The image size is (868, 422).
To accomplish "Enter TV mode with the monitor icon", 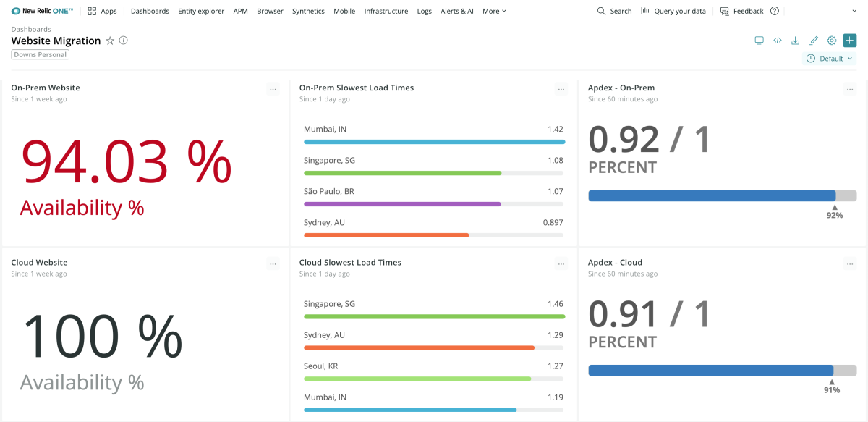I will tap(759, 41).
